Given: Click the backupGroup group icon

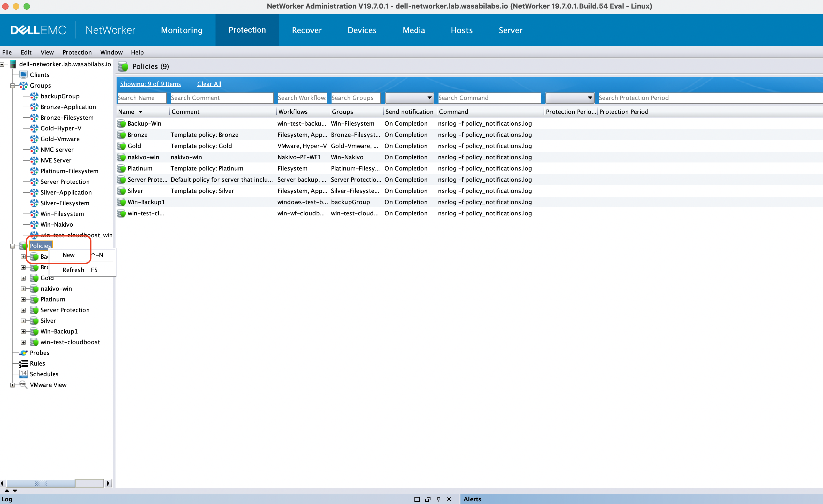Looking at the screenshot, I should (34, 96).
